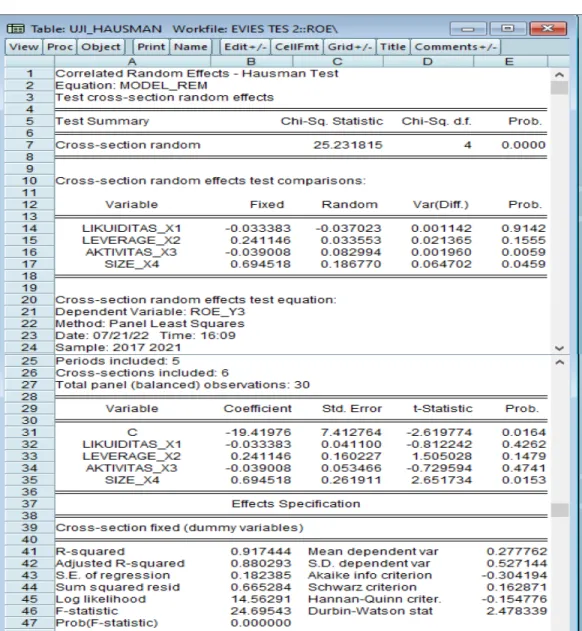This screenshot has width=582, height=631.
Task: Click upper pane scroll-down arrow
Action: tap(559, 348)
